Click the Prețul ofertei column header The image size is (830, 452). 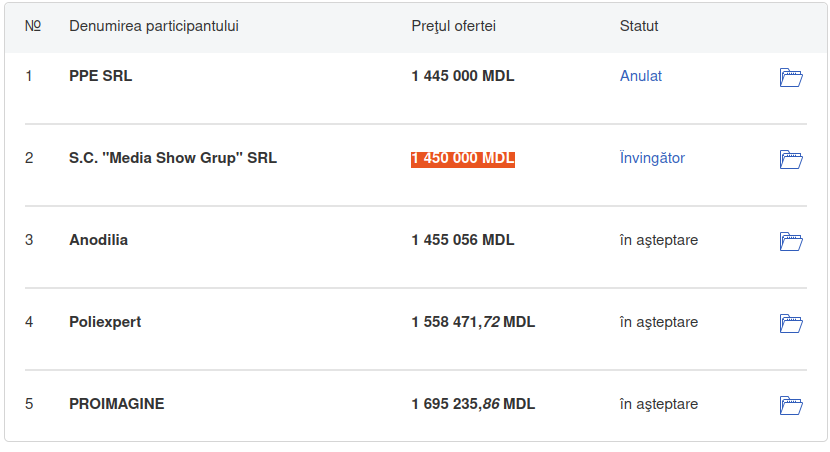tap(454, 26)
